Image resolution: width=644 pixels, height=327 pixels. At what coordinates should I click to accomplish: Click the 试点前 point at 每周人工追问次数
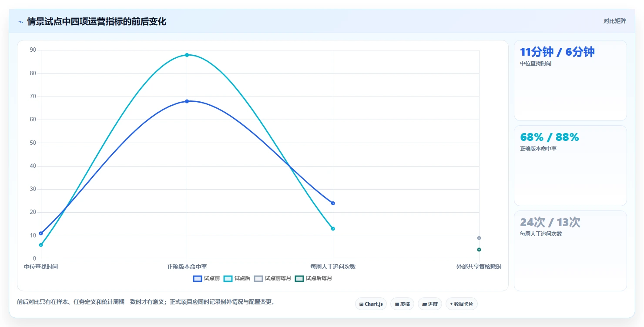coord(333,203)
